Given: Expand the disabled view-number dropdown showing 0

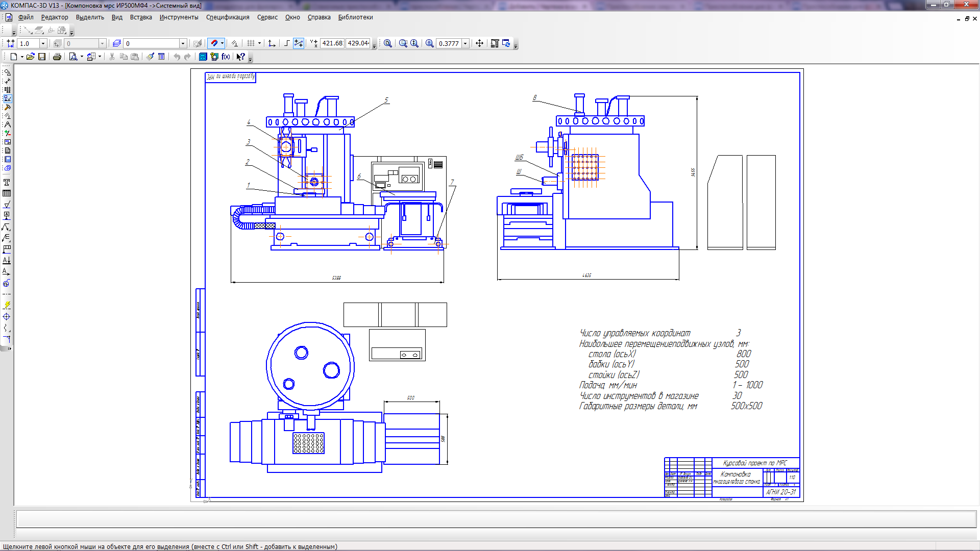Looking at the screenshot, I should (x=102, y=43).
